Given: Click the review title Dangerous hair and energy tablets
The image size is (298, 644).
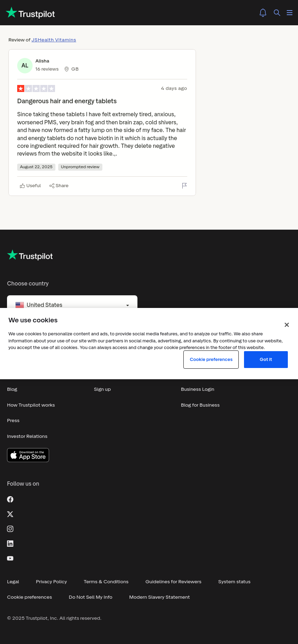Looking at the screenshot, I should tap(67, 101).
